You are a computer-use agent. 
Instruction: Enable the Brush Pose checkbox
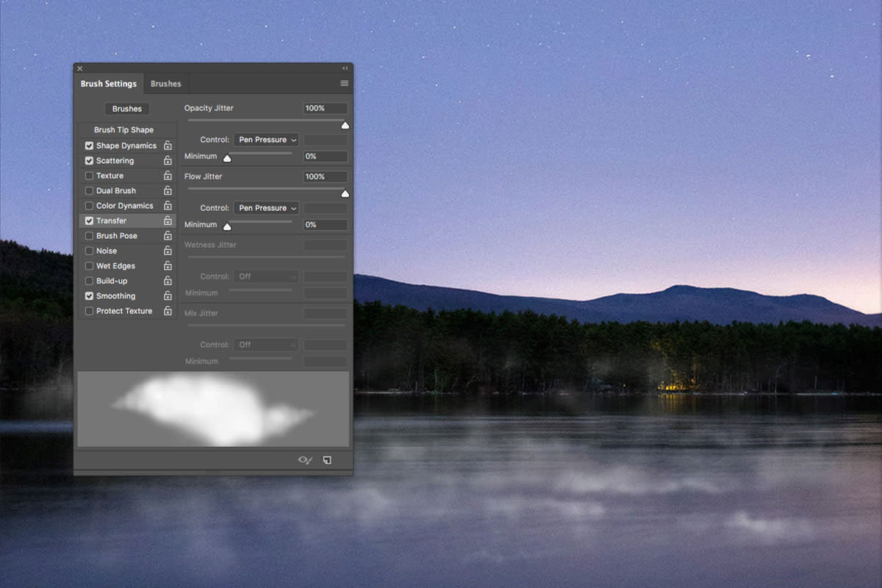(89, 236)
